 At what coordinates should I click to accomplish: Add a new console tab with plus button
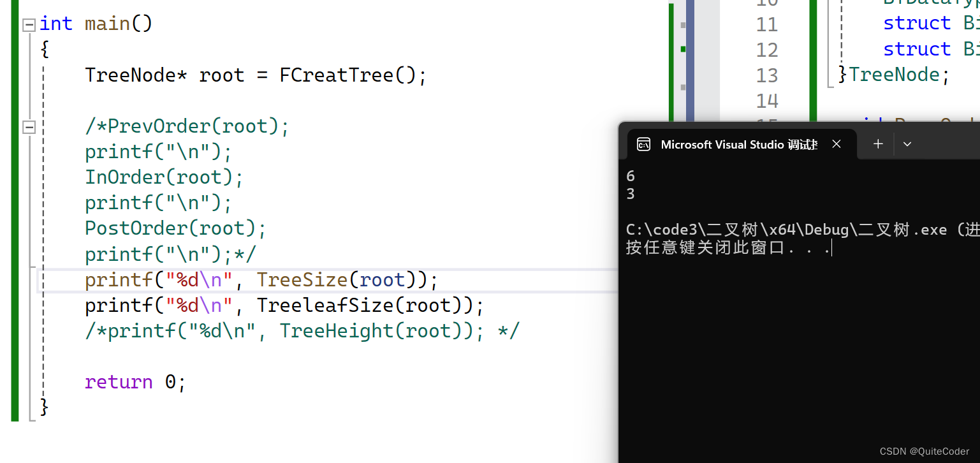878,144
